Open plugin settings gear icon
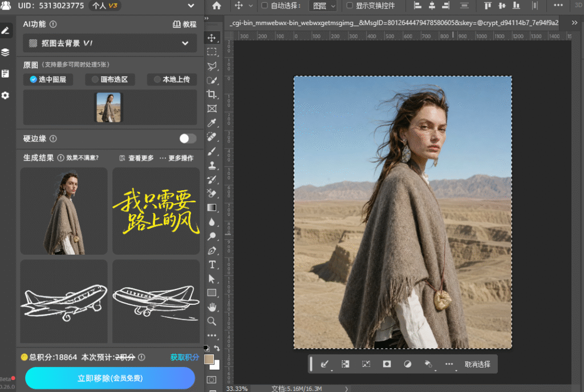584x392 pixels. tap(5, 95)
